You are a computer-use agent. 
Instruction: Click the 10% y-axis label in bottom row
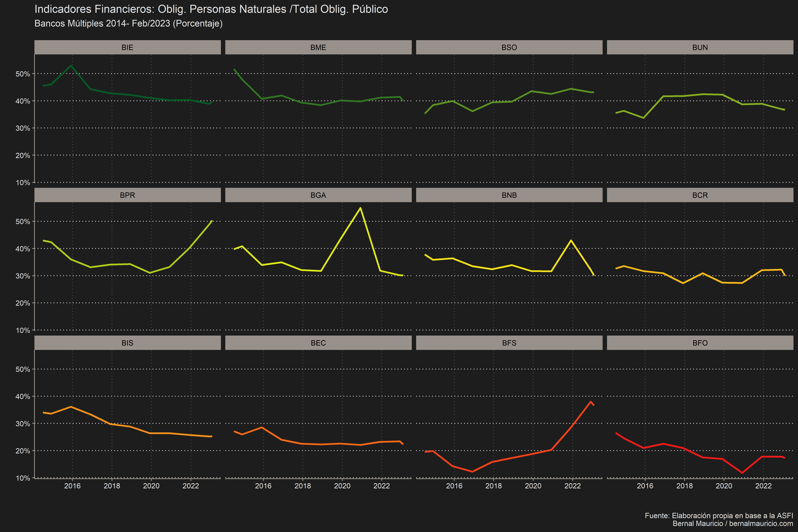pyautogui.click(x=23, y=478)
